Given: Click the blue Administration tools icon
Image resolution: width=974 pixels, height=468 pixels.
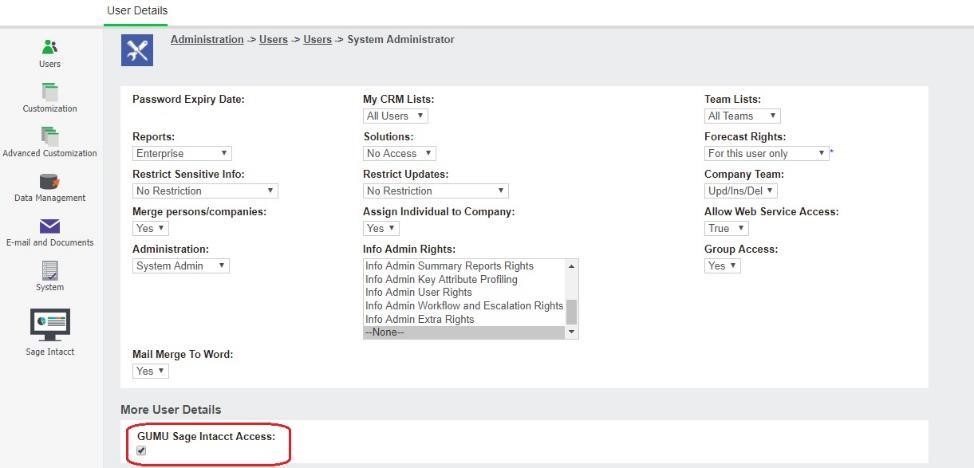Looking at the screenshot, I should [x=137, y=49].
